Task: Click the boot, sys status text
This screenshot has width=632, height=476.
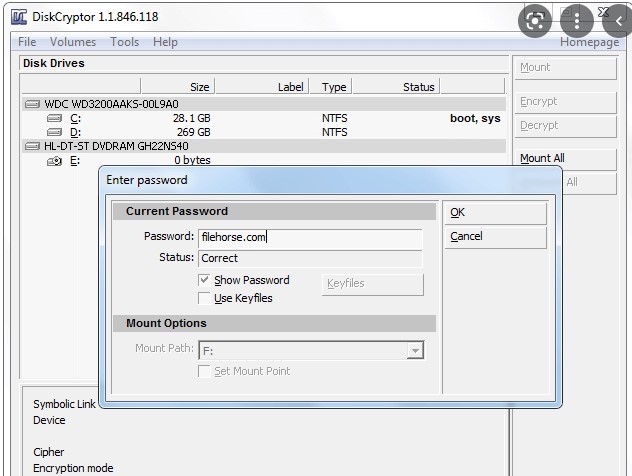Action: point(475,118)
